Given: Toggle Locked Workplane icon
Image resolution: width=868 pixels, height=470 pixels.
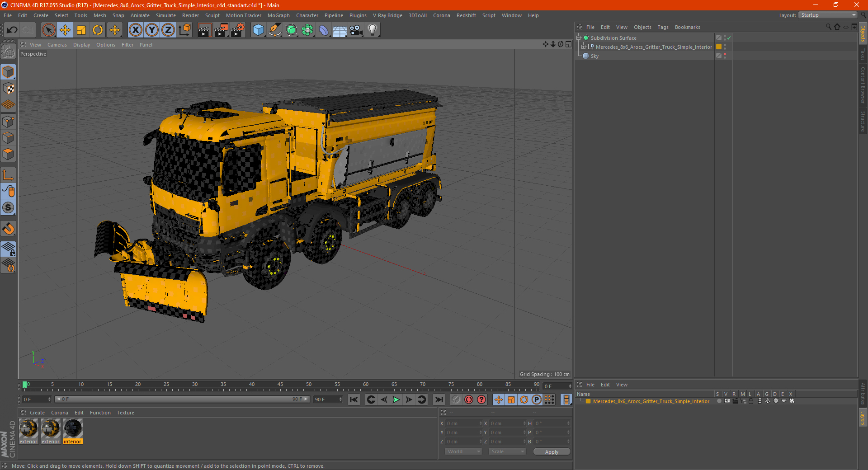Looking at the screenshot, I should pyautogui.click(x=8, y=249).
